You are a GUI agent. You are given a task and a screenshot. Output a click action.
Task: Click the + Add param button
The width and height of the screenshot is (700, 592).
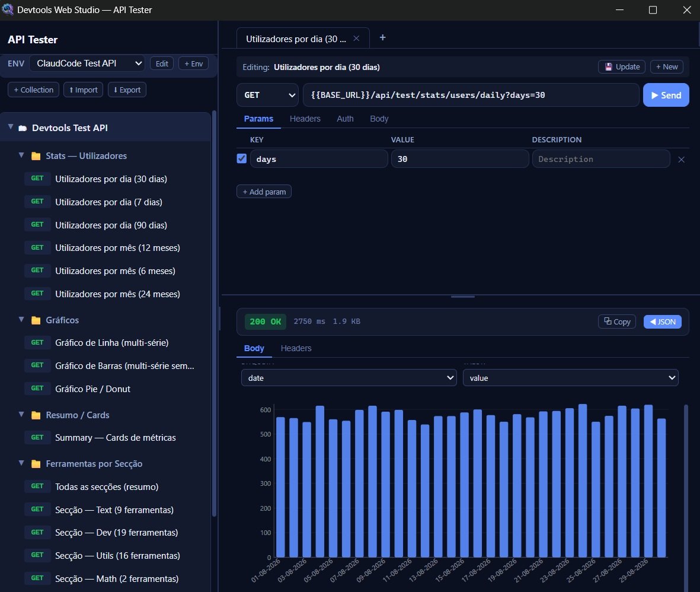coord(264,192)
